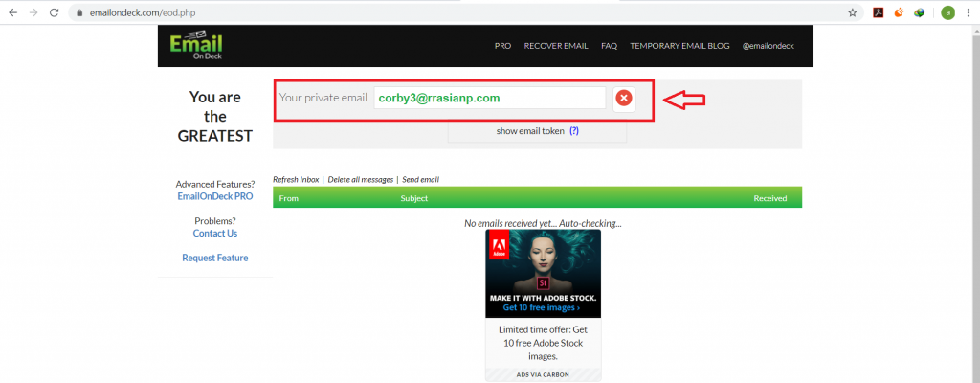Open RECOVER EMAIL in the top navigation
Screen dimensions: 980x383
coord(556,46)
